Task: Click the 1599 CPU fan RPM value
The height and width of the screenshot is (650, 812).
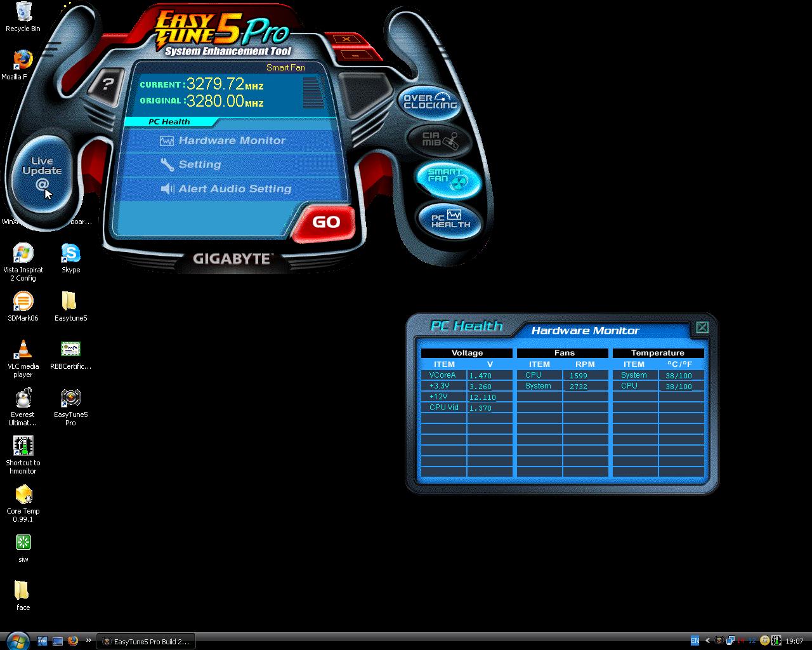Action: pos(578,376)
